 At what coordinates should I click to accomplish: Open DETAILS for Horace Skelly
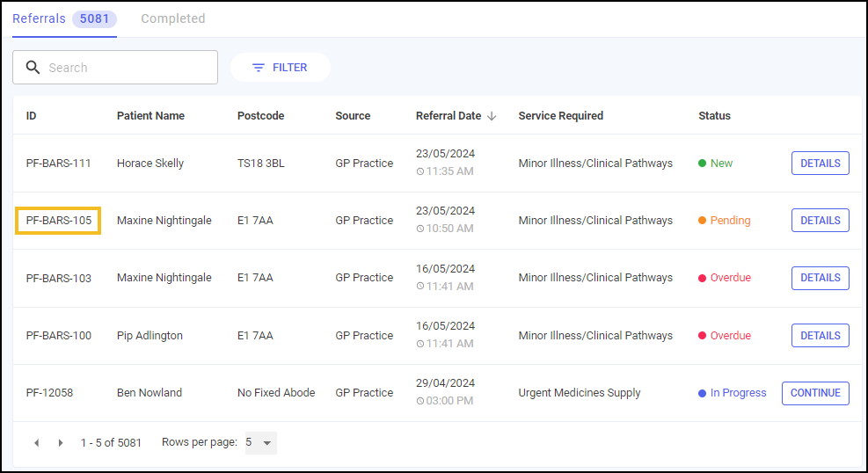pyautogui.click(x=820, y=164)
